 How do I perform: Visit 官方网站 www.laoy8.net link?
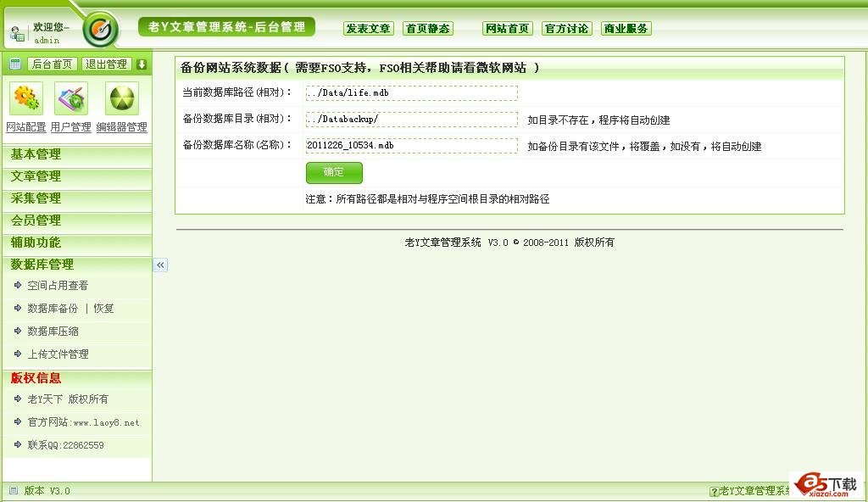coord(84,421)
